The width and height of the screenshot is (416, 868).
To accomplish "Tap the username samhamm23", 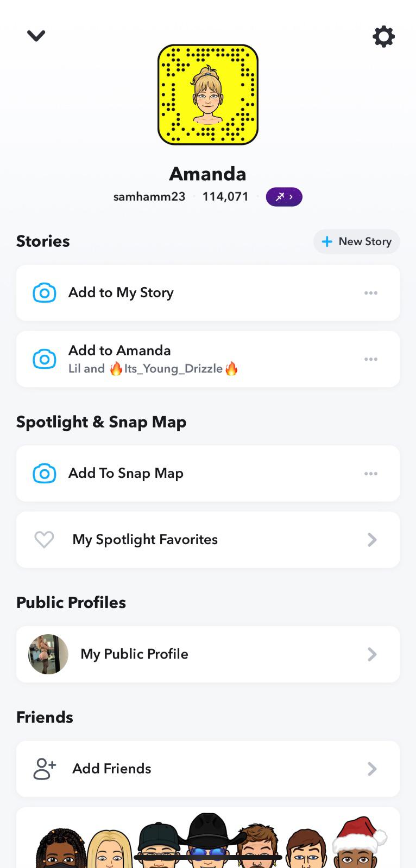I will [149, 197].
